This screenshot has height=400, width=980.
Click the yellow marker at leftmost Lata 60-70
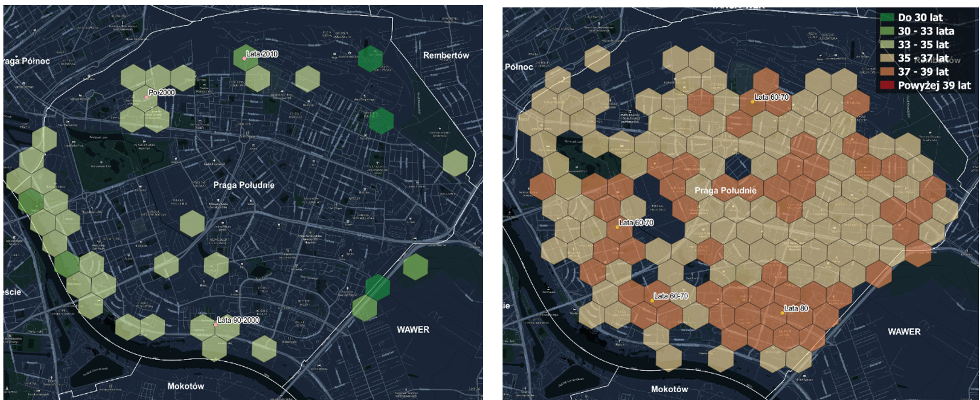617,227
